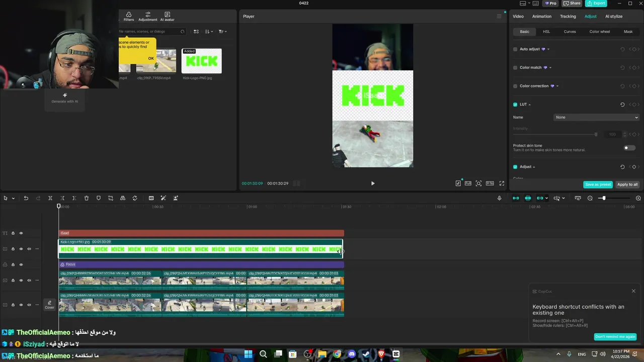The width and height of the screenshot is (644, 362).
Task: Lock the iSaad text track
Action: tap(13, 233)
